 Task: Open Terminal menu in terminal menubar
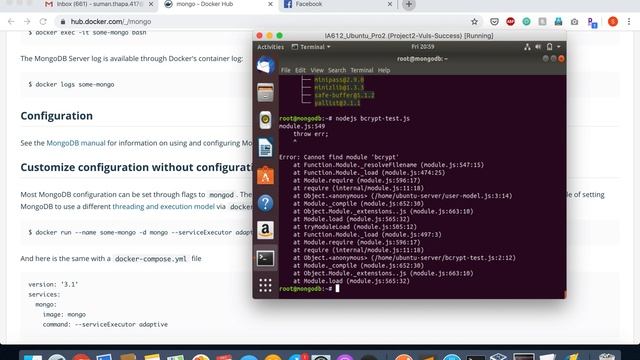tap(362, 70)
